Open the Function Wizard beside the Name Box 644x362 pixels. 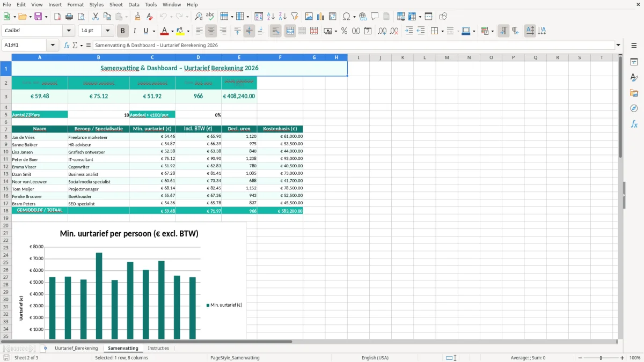pos(67,46)
